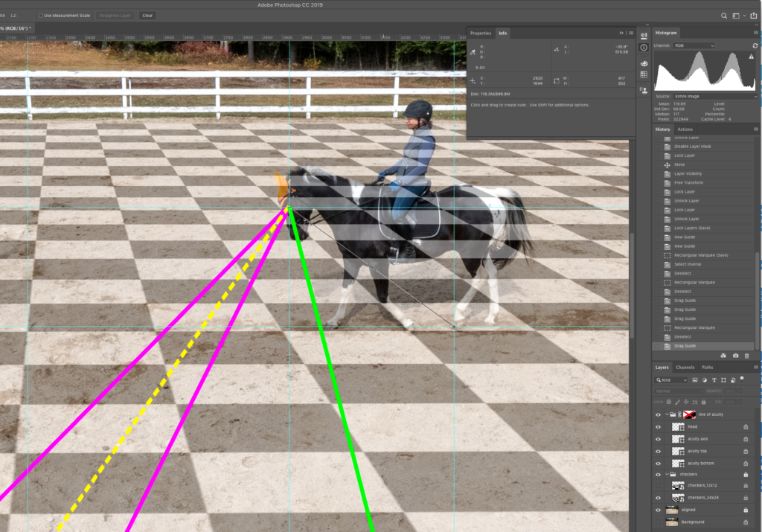Viewport: 762px width, 532px height.
Task: Open the Fill value dropdown arrow
Action: [741, 402]
